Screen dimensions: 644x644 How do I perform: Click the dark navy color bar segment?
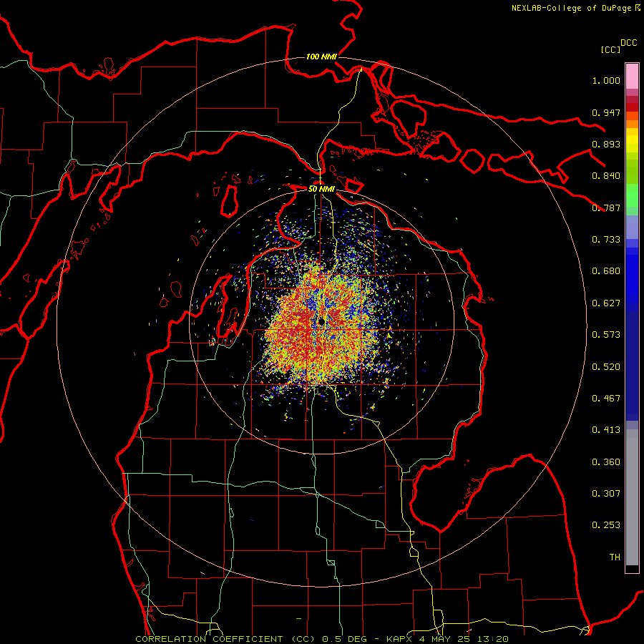pos(632,366)
